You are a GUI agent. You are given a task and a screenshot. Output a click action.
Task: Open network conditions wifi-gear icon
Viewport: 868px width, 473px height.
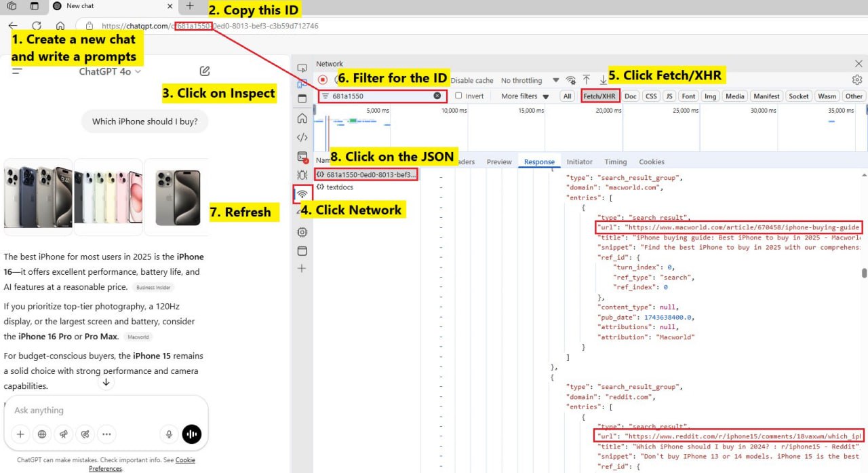571,80
